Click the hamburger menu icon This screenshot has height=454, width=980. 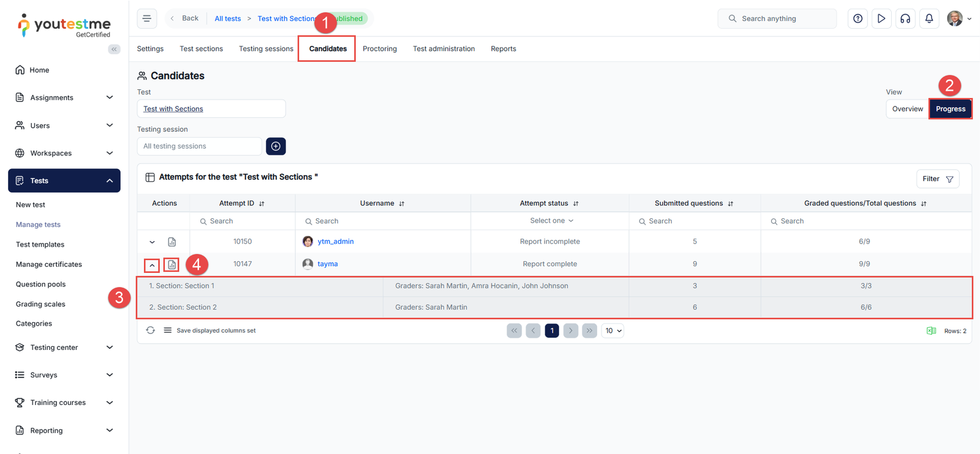click(x=147, y=18)
